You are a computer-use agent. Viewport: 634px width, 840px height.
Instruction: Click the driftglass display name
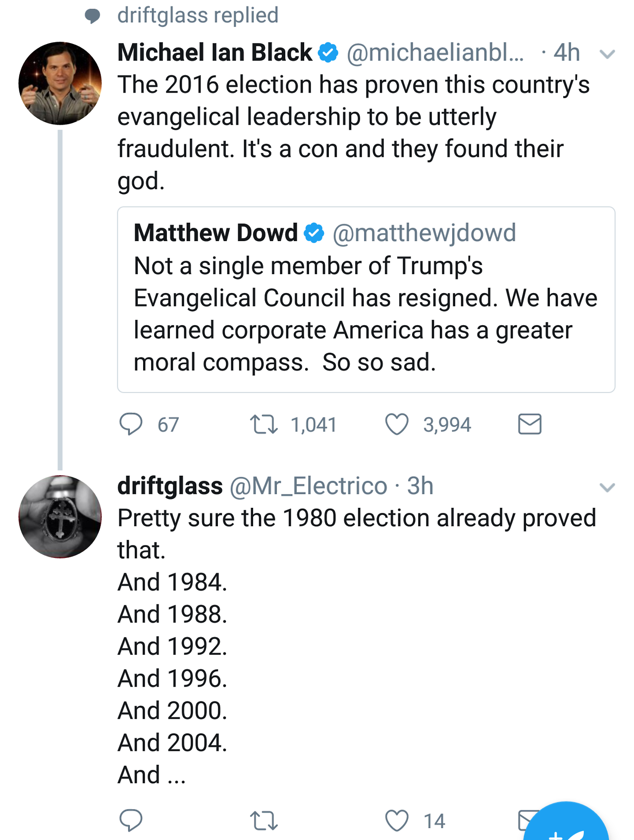(x=170, y=486)
